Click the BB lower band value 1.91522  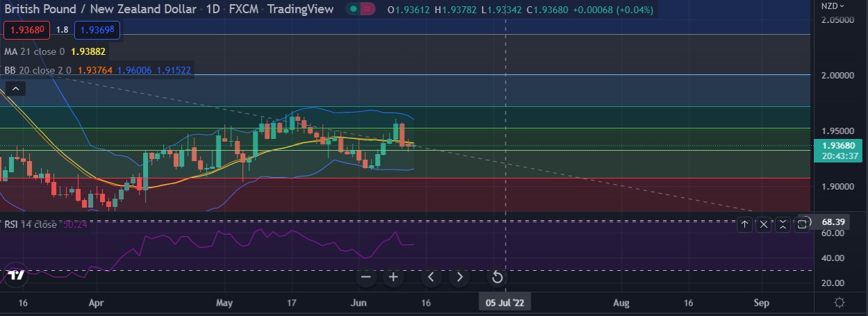coord(174,70)
